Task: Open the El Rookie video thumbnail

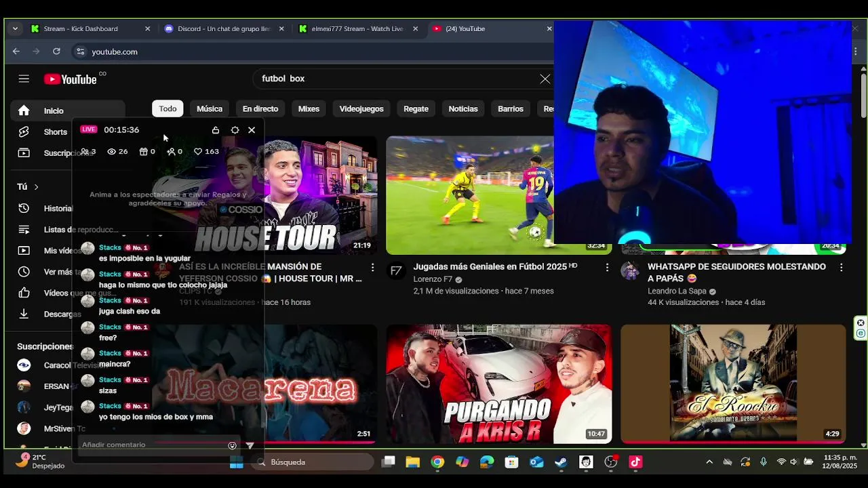Action: click(x=733, y=384)
